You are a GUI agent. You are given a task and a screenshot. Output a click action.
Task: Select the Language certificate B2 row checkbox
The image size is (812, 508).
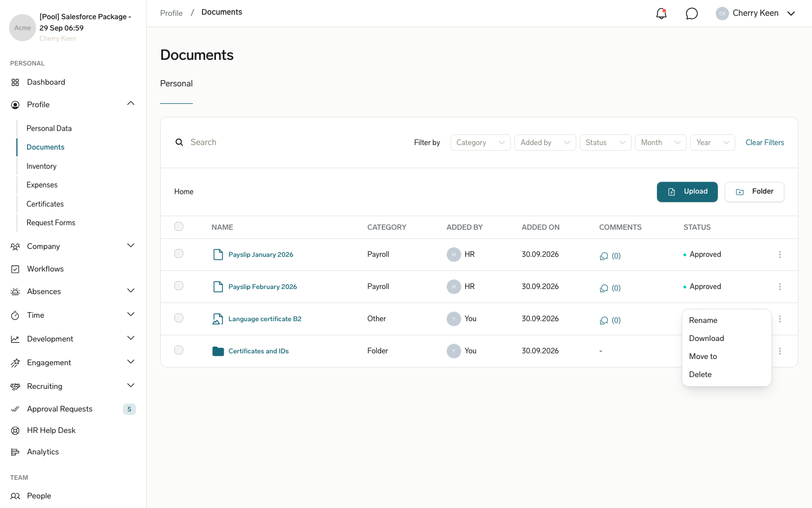[x=179, y=318]
